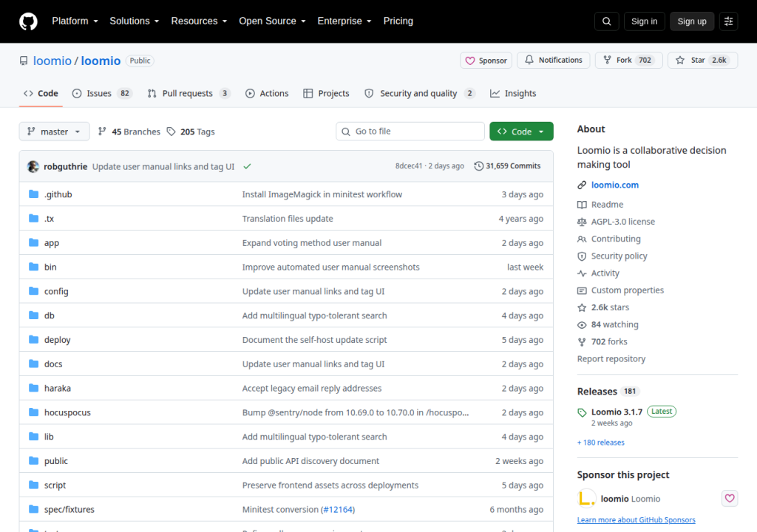The height and width of the screenshot is (532, 757).
Task: Open the master branch selector
Action: pyautogui.click(x=54, y=132)
